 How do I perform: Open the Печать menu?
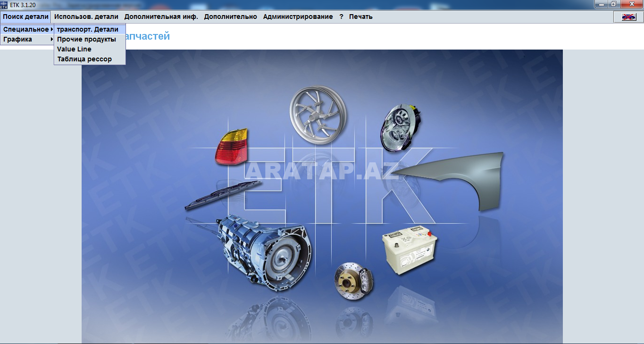361,17
